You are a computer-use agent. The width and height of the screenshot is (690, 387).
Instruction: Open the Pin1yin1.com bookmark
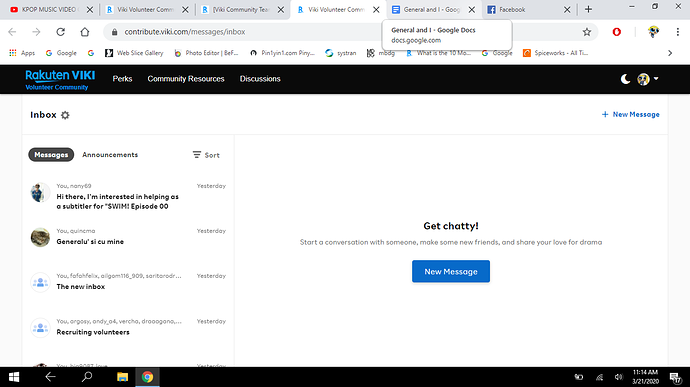pos(282,53)
